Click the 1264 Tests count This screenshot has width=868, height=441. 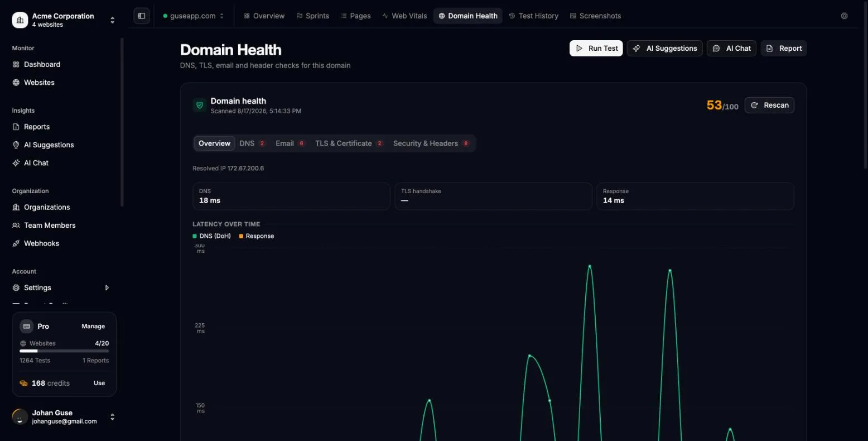click(x=35, y=361)
